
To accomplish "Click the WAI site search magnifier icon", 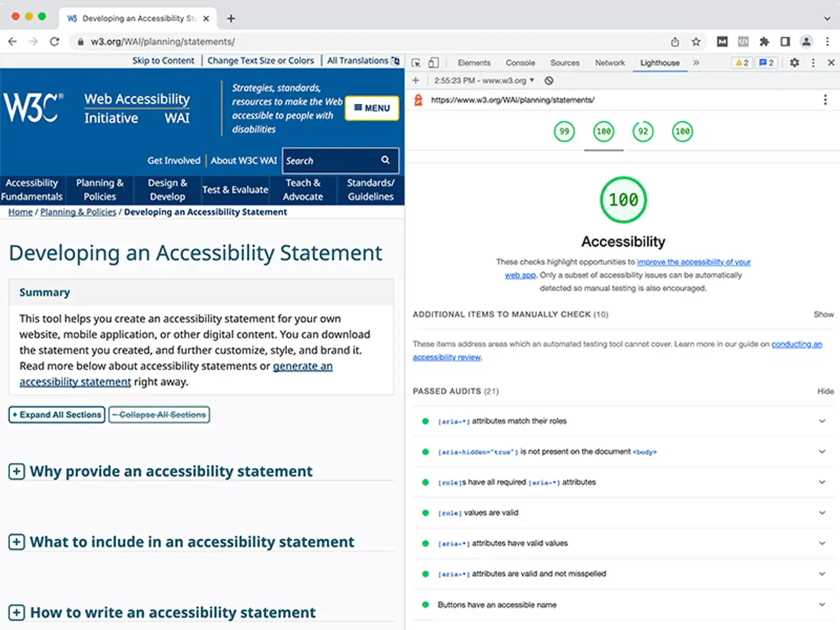I will tap(386, 161).
